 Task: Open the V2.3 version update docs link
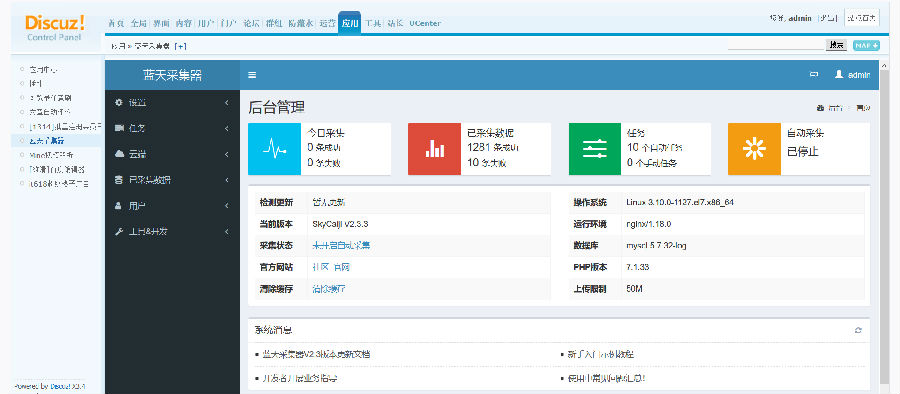316,354
